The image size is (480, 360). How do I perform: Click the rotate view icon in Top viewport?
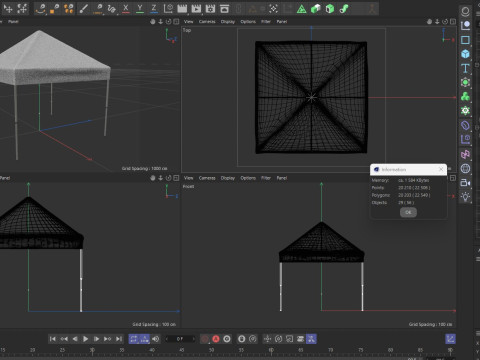(445, 22)
